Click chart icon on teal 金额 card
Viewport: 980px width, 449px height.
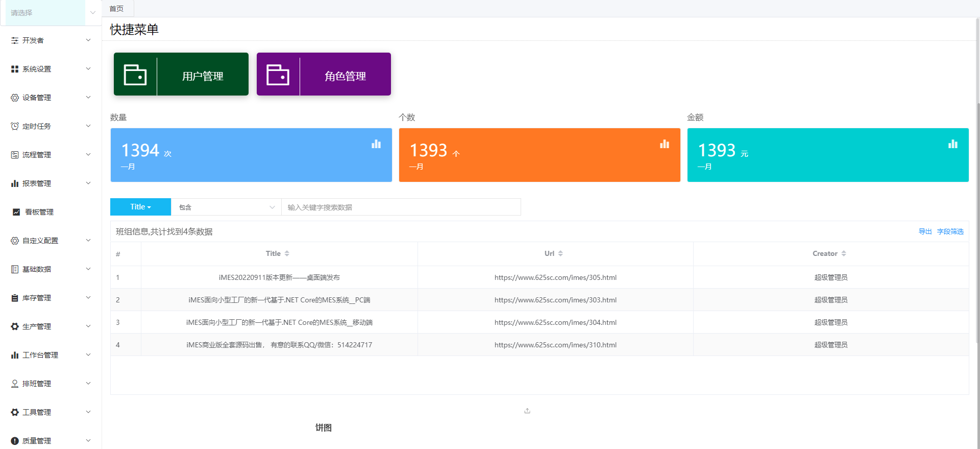tap(953, 144)
